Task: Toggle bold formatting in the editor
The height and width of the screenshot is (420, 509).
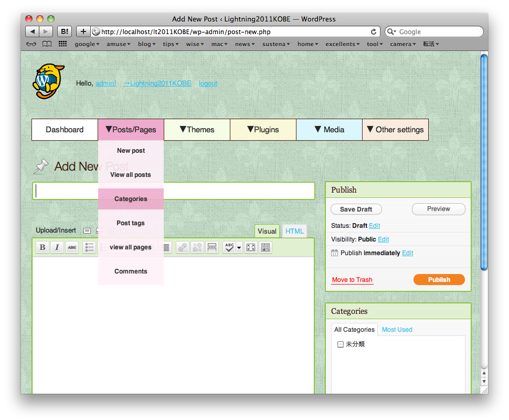Action: pos(42,247)
